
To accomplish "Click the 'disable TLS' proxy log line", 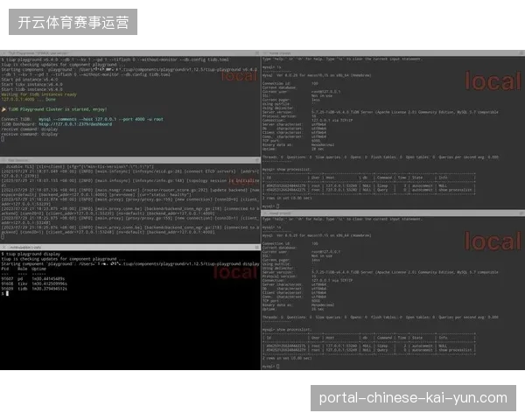I will click(78, 166).
